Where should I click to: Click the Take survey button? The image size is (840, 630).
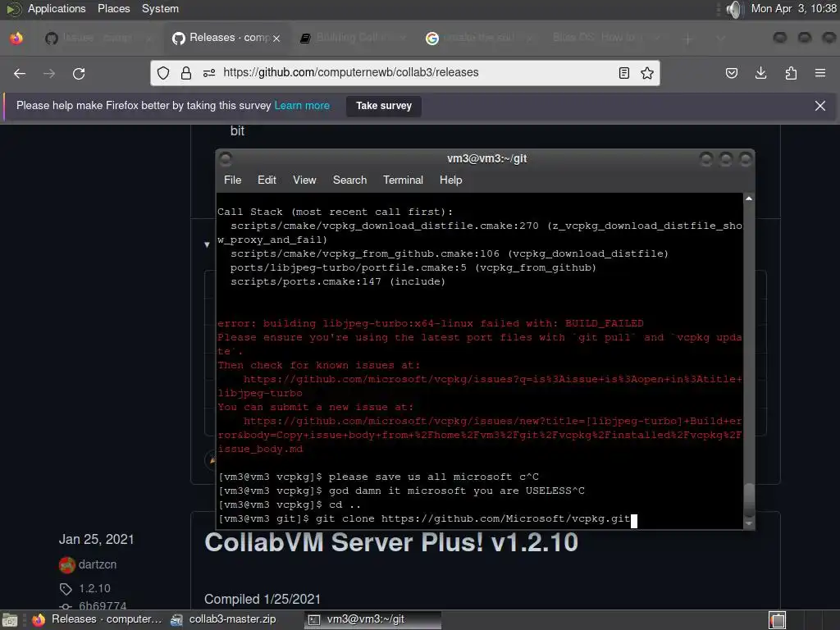(x=384, y=106)
